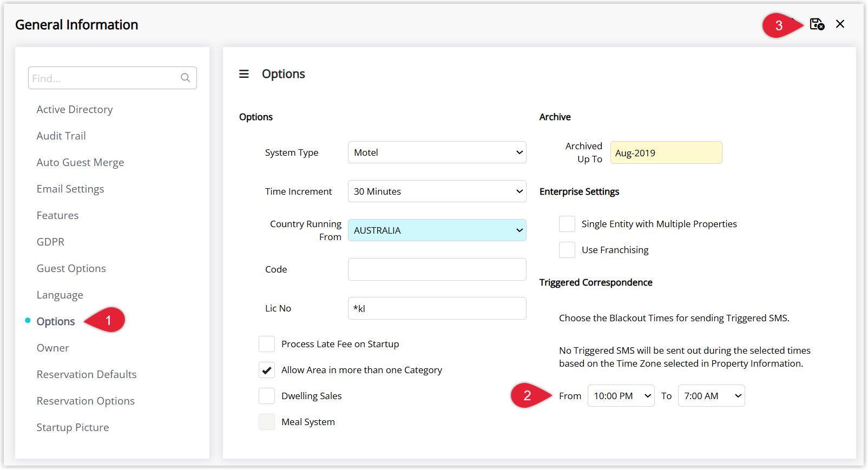Image resolution: width=868 pixels, height=470 pixels.
Task: Open the GDPR section
Action: [50, 242]
